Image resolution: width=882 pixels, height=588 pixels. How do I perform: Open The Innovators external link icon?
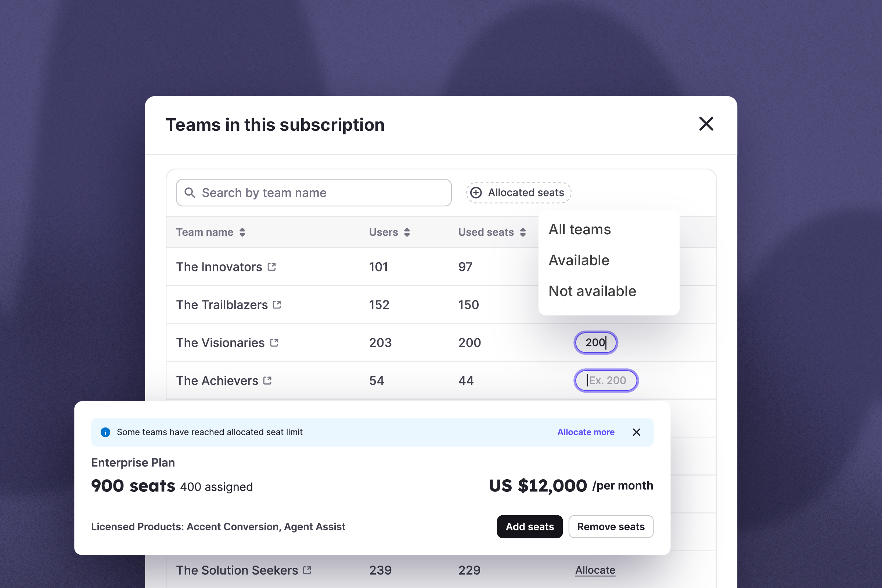[272, 267]
